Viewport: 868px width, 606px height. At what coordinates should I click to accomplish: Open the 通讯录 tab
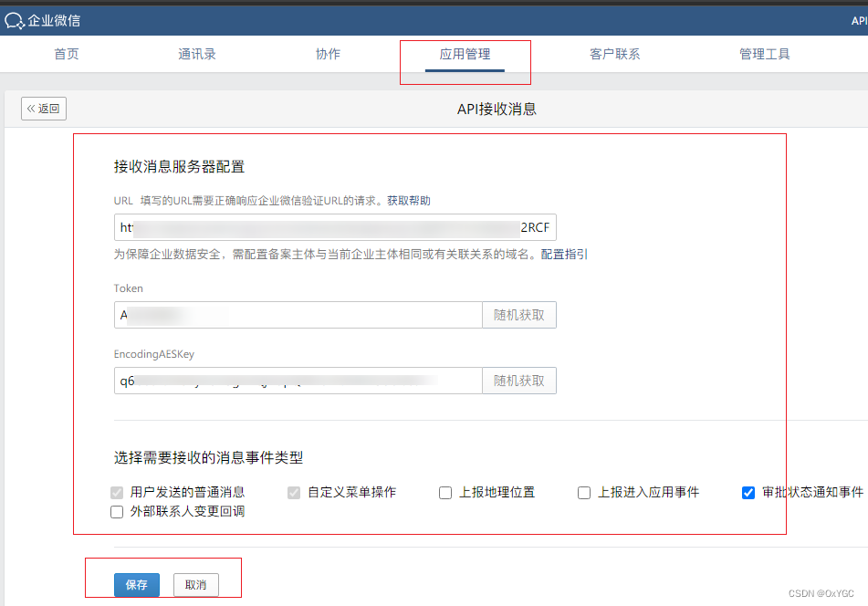[x=197, y=54]
